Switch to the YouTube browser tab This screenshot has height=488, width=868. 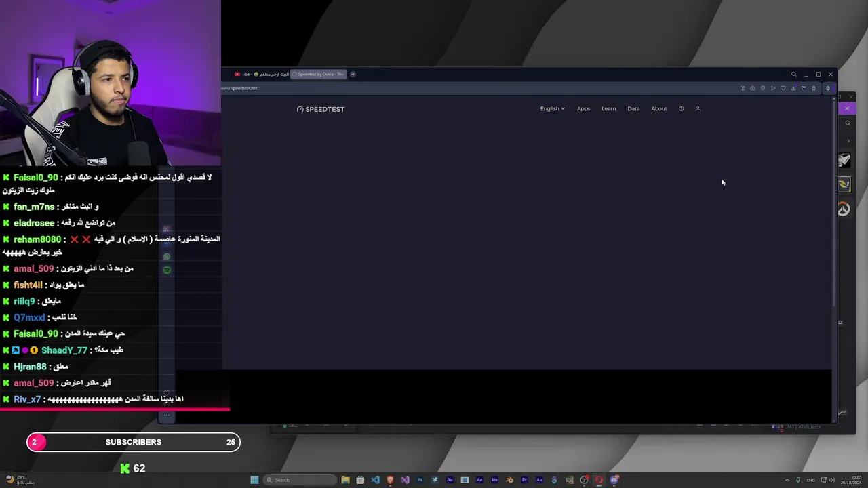[261, 74]
